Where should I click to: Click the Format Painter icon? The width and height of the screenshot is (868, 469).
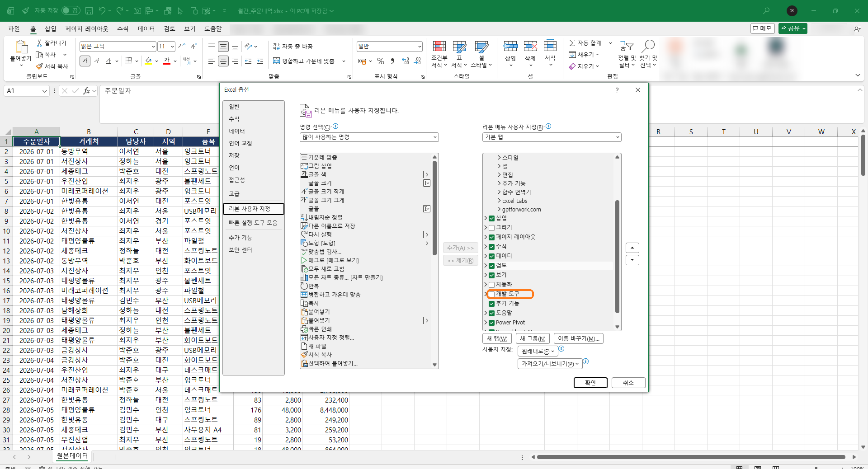(x=39, y=66)
